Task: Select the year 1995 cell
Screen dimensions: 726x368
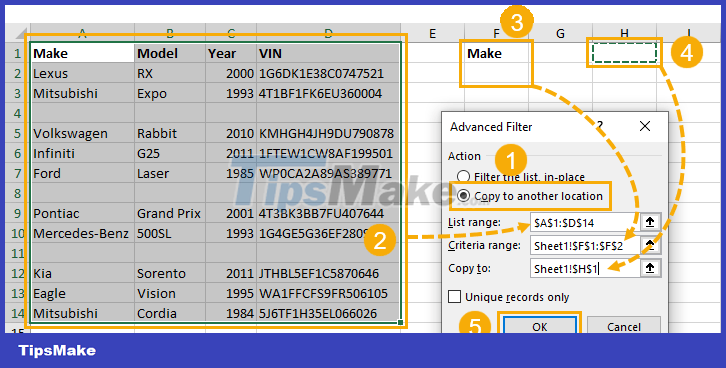Action: tap(231, 293)
